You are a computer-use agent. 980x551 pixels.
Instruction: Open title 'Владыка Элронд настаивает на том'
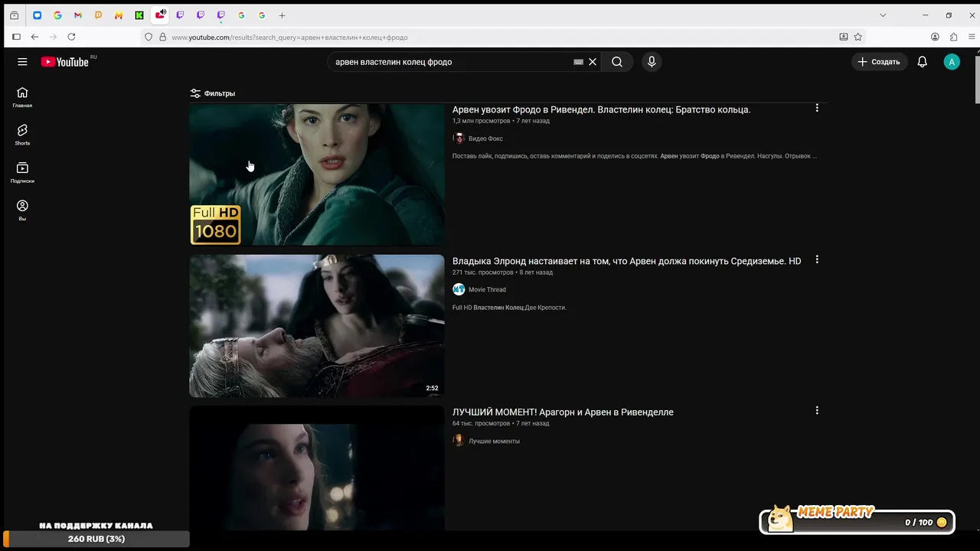coord(626,261)
